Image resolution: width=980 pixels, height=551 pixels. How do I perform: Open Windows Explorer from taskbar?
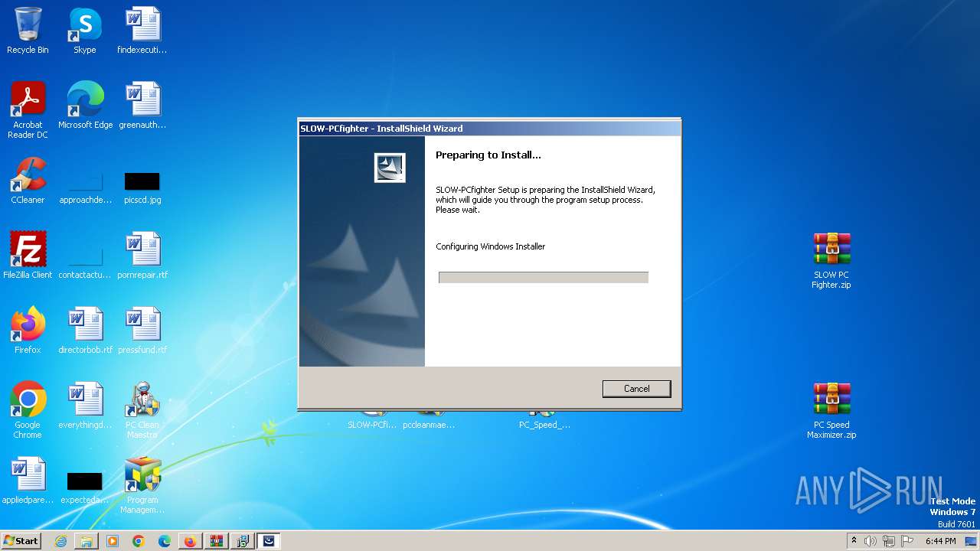87,541
